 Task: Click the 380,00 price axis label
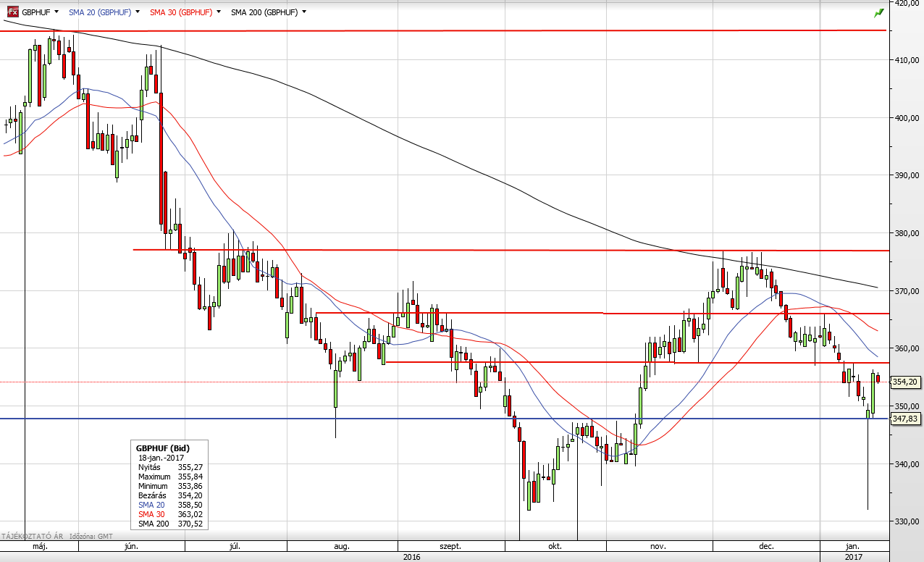point(907,233)
